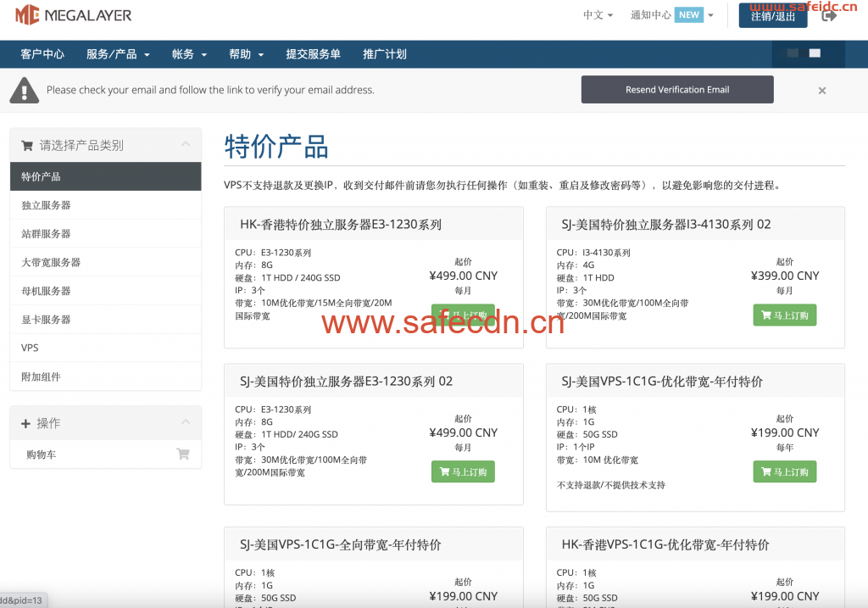Expand the 服务/产品 menu
The height and width of the screenshot is (608, 868).
coord(118,54)
